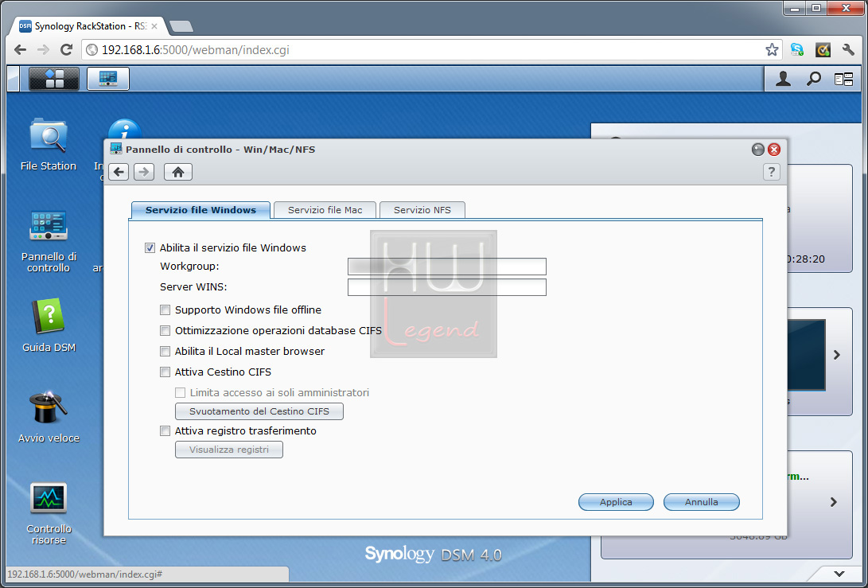Select the control panel taskbar item
The image size is (868, 588).
click(108, 79)
